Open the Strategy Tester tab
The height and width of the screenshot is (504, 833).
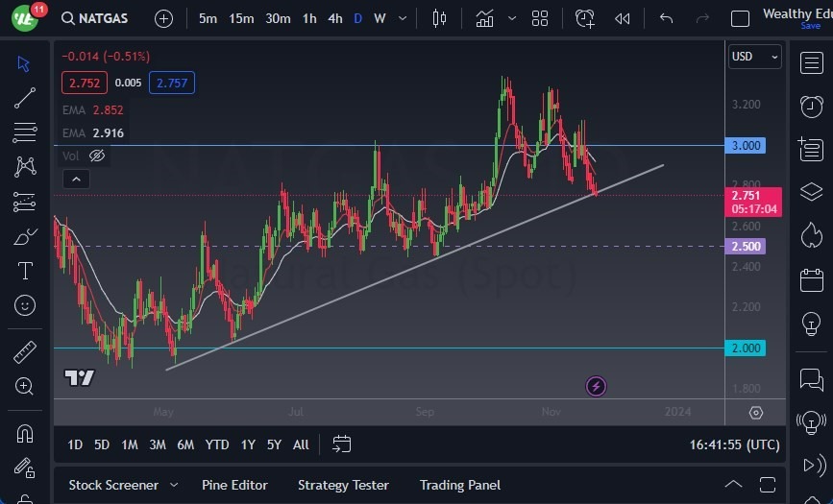click(x=343, y=485)
